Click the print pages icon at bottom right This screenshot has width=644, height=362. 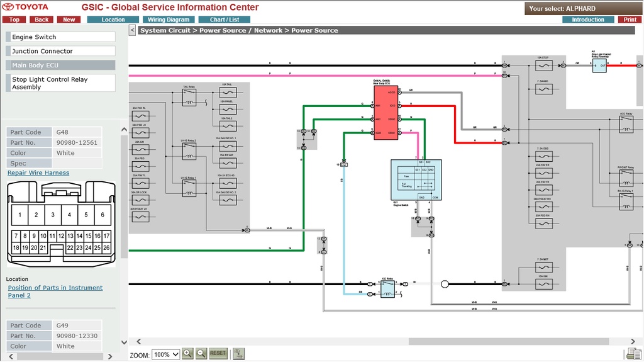pyautogui.click(x=634, y=354)
